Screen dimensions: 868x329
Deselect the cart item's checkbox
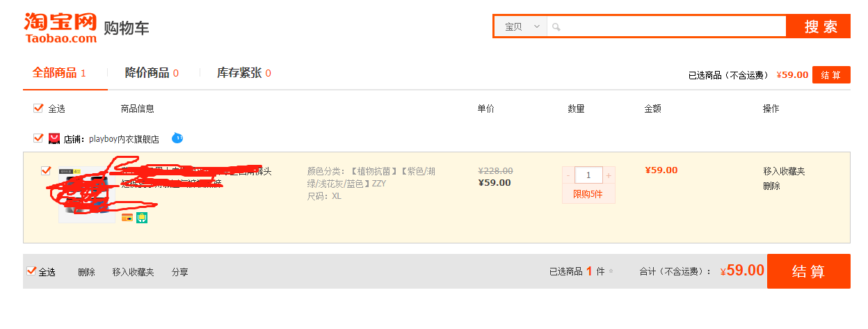pyautogui.click(x=46, y=170)
